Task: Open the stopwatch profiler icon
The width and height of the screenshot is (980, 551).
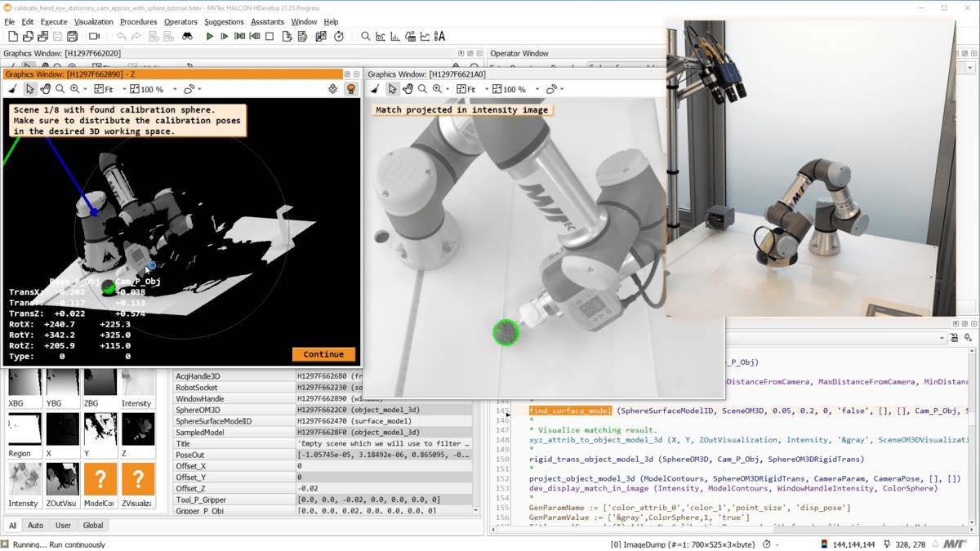Action: pos(339,37)
